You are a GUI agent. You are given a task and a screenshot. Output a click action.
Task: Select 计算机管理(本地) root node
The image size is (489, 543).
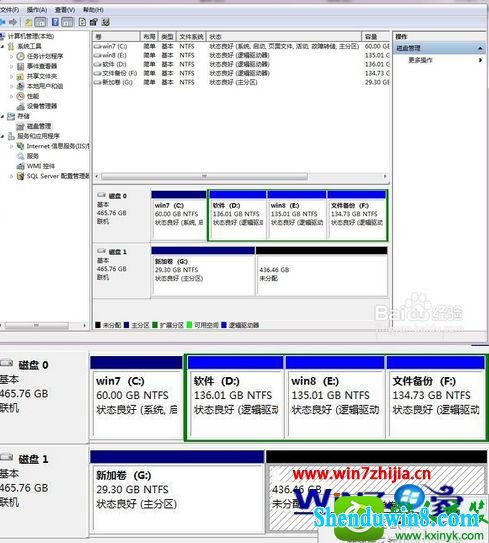30,36
